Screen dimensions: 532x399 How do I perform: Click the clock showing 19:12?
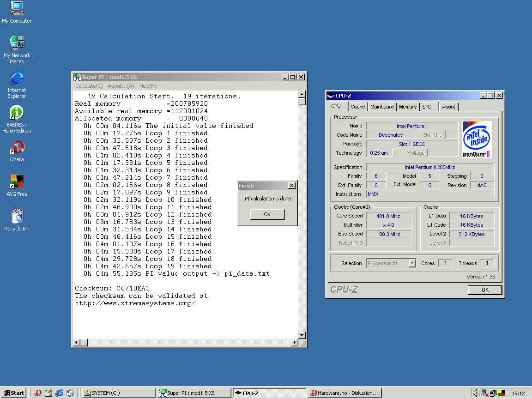(518, 393)
